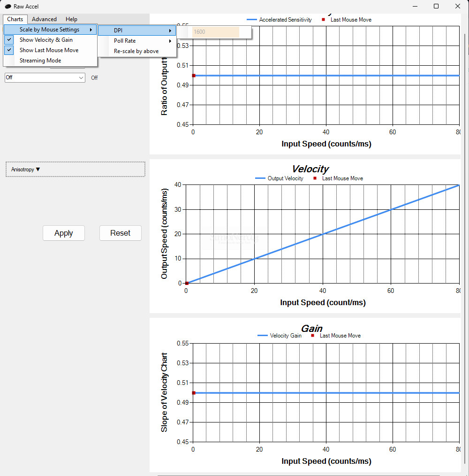
Task: Open the Help menu
Action: [71, 19]
